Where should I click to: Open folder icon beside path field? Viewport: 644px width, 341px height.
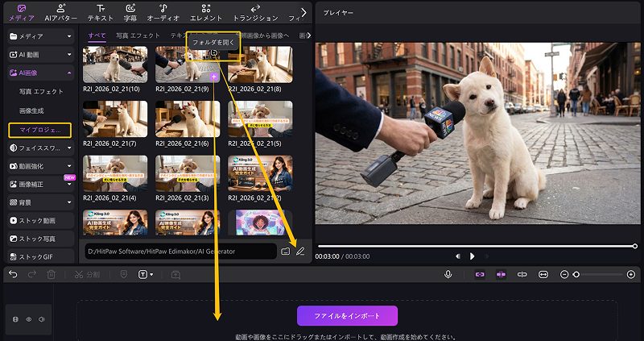pos(286,251)
